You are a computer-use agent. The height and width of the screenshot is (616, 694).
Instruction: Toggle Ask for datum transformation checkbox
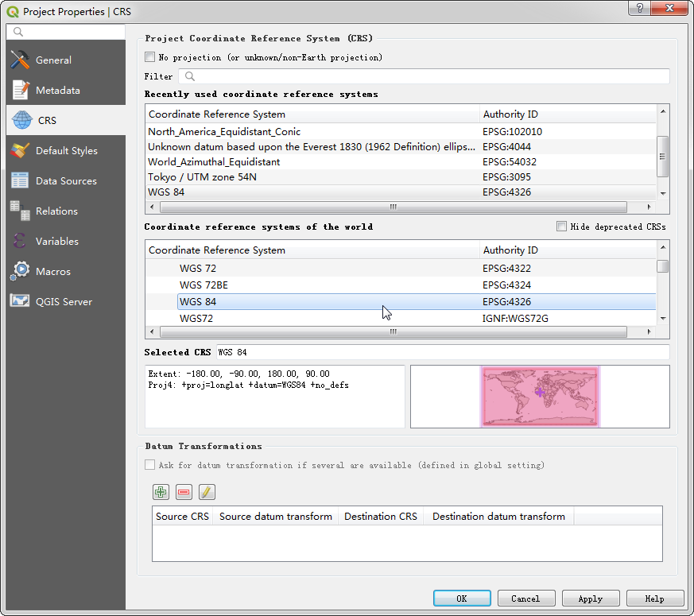click(x=150, y=465)
